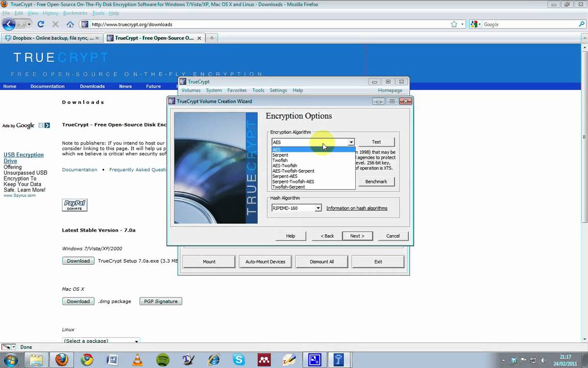Switch to Firefox in the taskbar
The image size is (588, 368).
(x=62, y=360)
